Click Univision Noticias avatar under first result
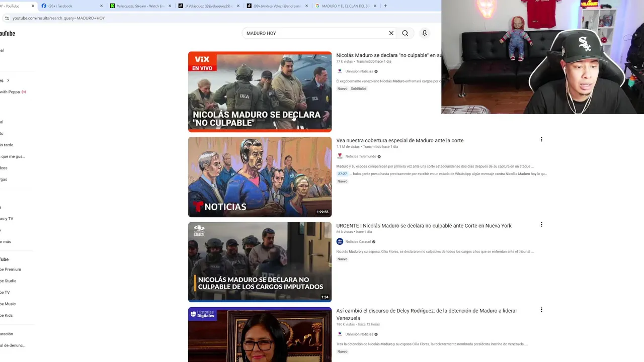 [340, 71]
